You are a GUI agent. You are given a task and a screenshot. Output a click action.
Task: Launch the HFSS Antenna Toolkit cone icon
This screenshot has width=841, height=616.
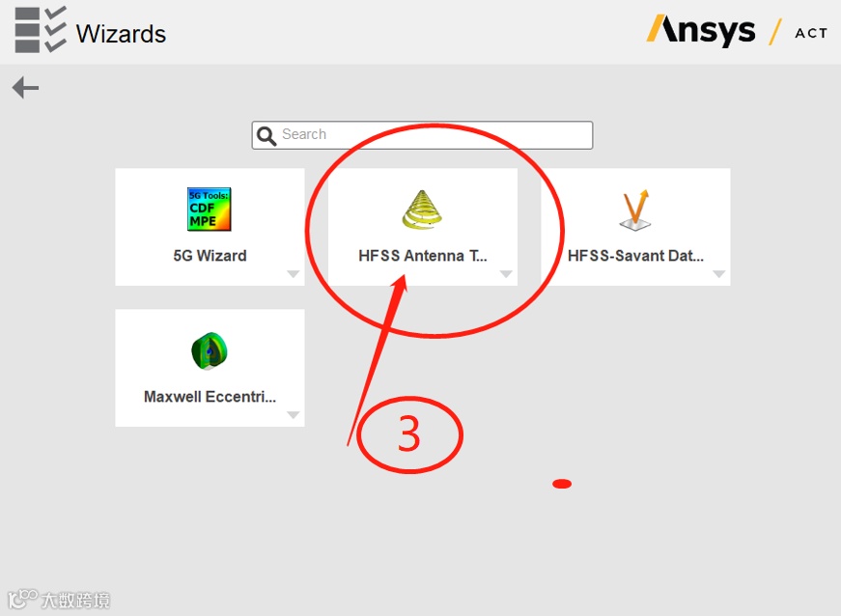pyautogui.click(x=422, y=210)
